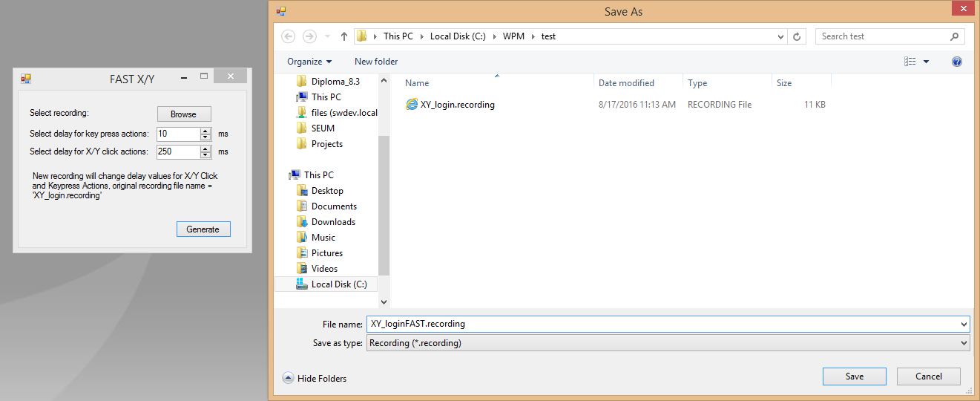Click the Downloads folder icon

pyautogui.click(x=302, y=222)
